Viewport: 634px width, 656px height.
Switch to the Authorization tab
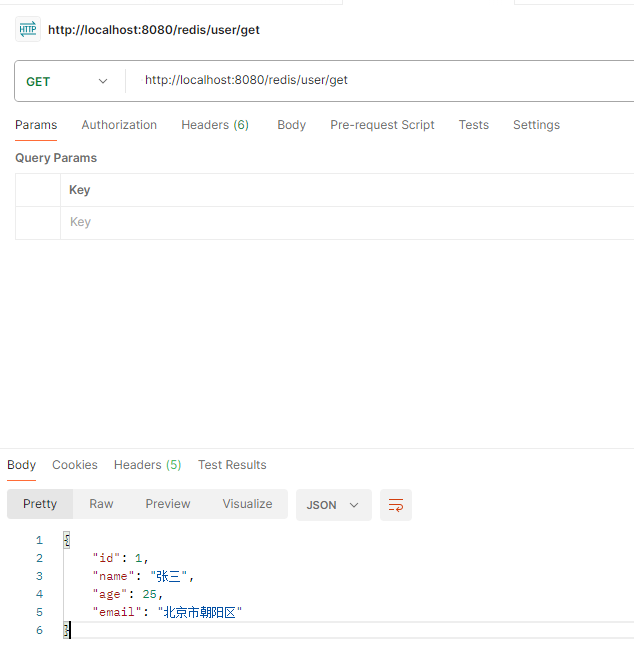[x=119, y=125]
